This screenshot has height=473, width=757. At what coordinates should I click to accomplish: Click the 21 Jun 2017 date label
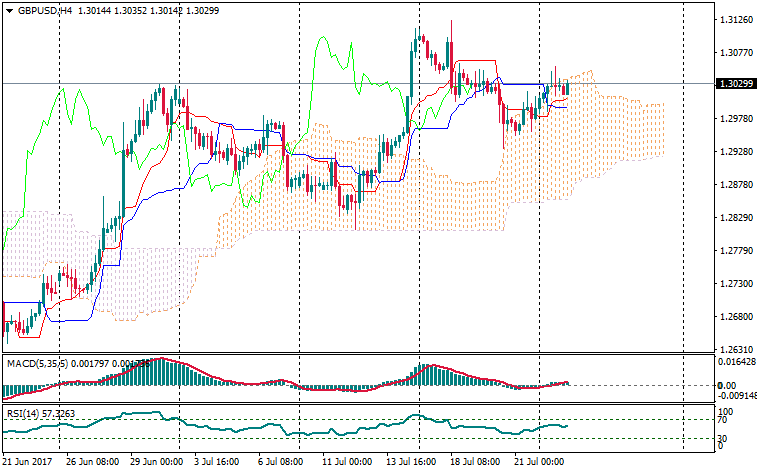(x=29, y=463)
